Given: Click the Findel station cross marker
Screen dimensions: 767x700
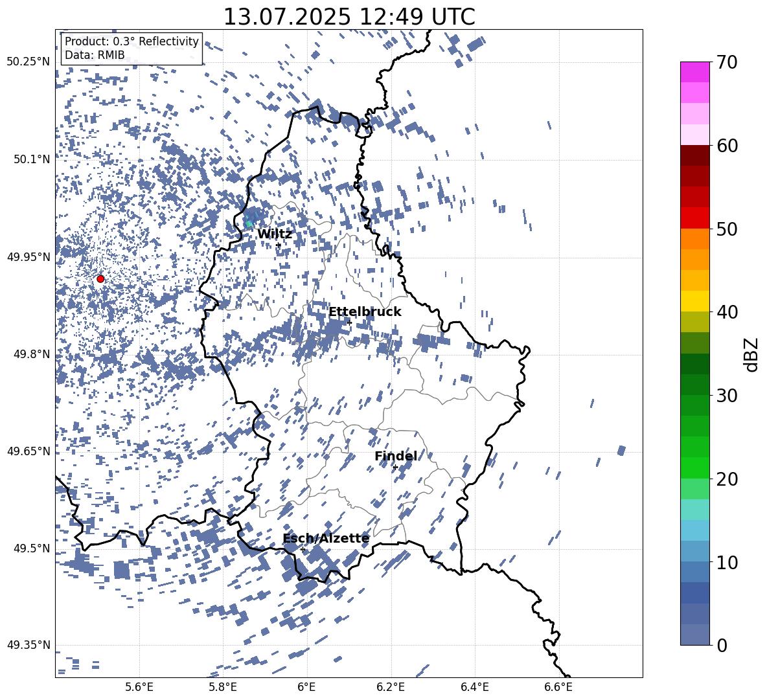Looking at the screenshot, I should (395, 468).
